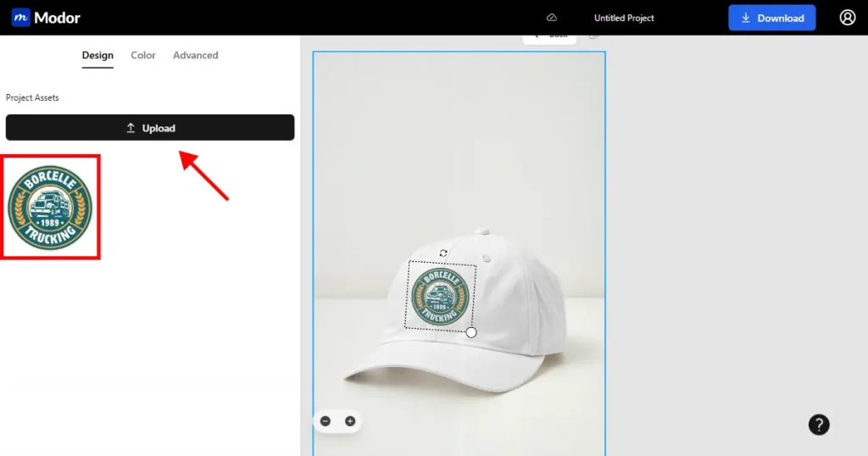Select the logo placed on the cap
The width and height of the screenshot is (868, 456).
(x=441, y=297)
